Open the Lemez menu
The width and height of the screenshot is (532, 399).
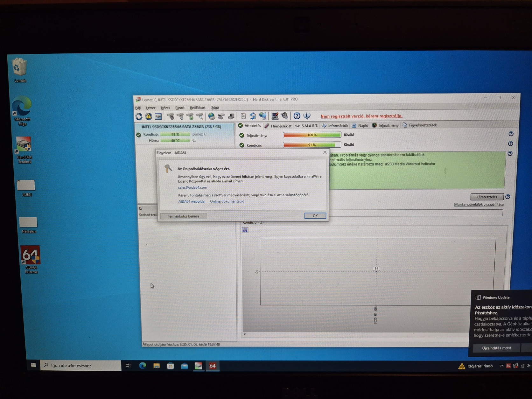[151, 108]
